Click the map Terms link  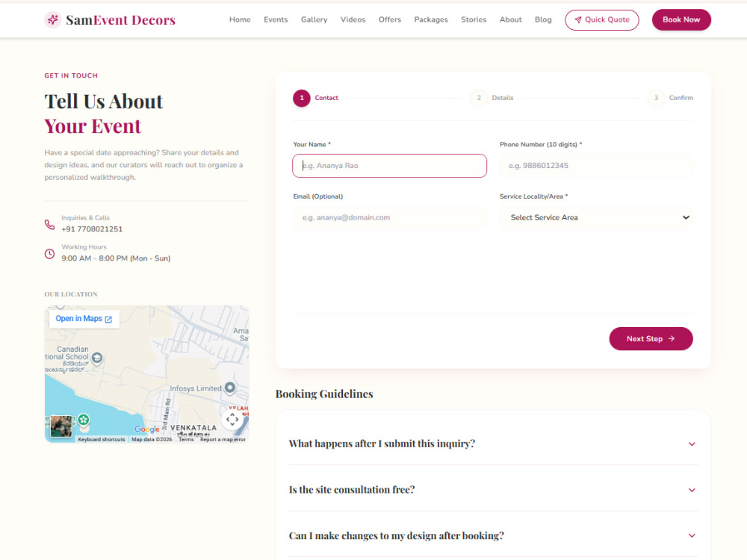(x=186, y=440)
